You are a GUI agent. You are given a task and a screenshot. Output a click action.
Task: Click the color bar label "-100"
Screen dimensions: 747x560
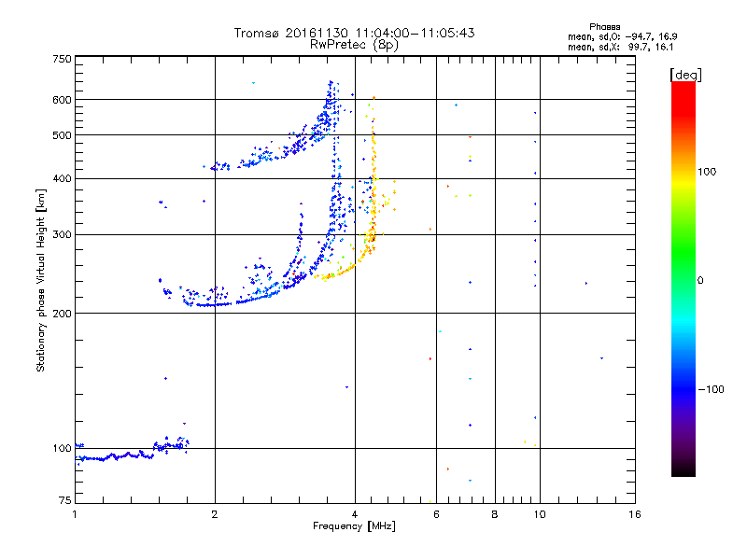[x=711, y=389]
